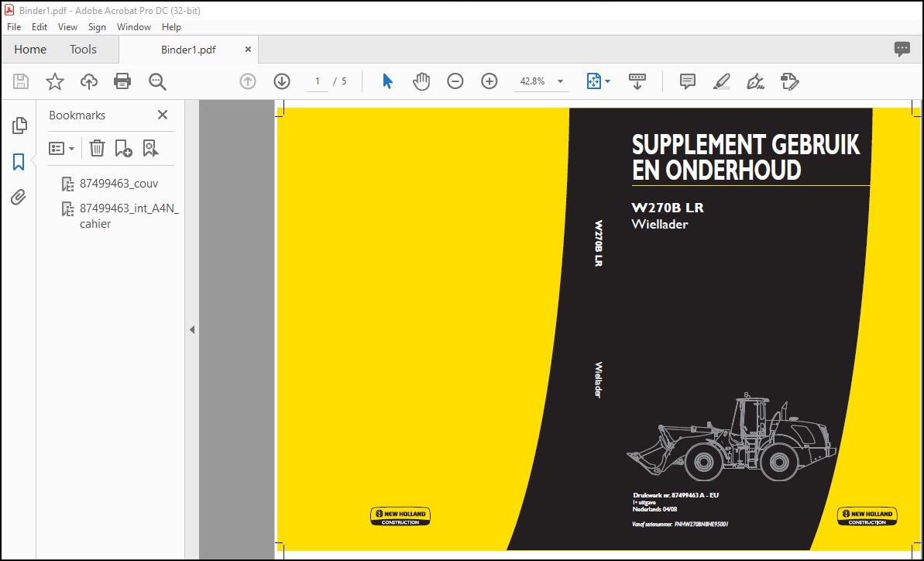Open the Attachments paperclip panel

[x=19, y=198]
